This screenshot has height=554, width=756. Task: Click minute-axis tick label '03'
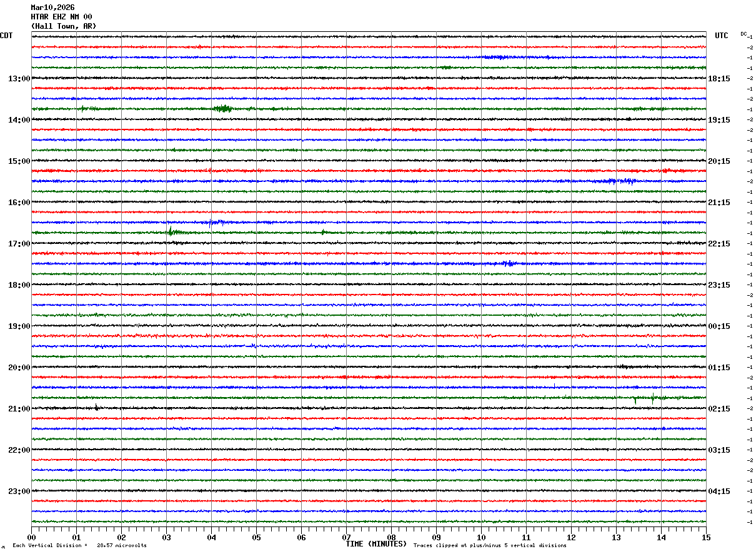(166, 538)
